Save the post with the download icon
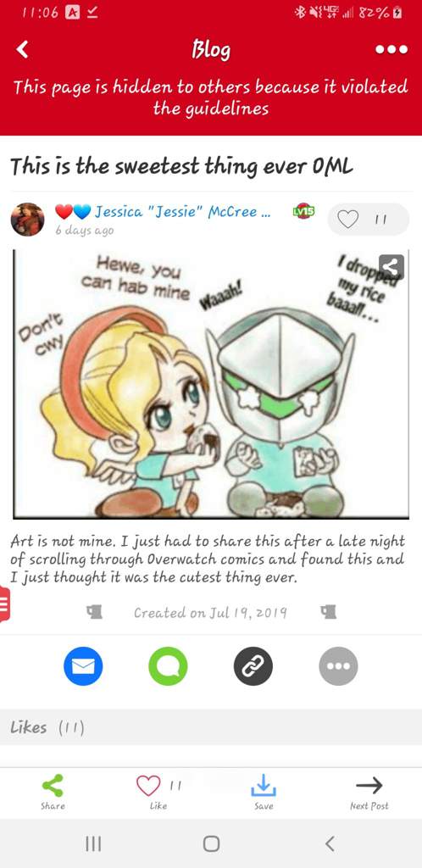Image resolution: width=422 pixels, height=868 pixels. [264, 792]
